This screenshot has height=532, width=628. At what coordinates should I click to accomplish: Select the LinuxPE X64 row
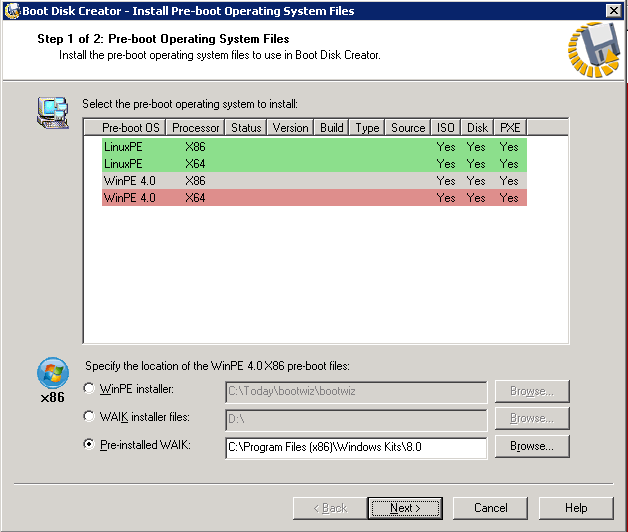[314, 164]
